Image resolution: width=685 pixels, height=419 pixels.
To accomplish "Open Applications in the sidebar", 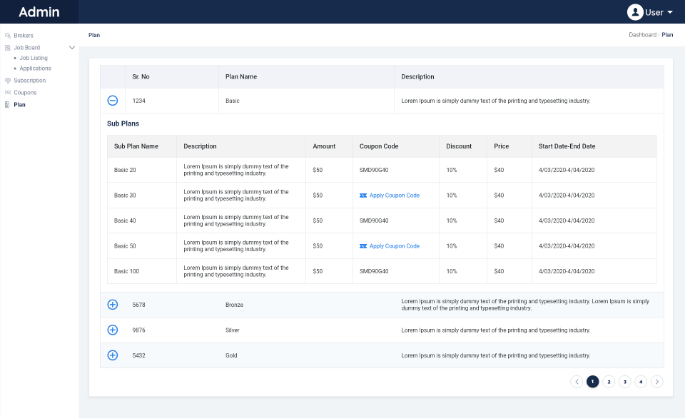I will tap(35, 68).
